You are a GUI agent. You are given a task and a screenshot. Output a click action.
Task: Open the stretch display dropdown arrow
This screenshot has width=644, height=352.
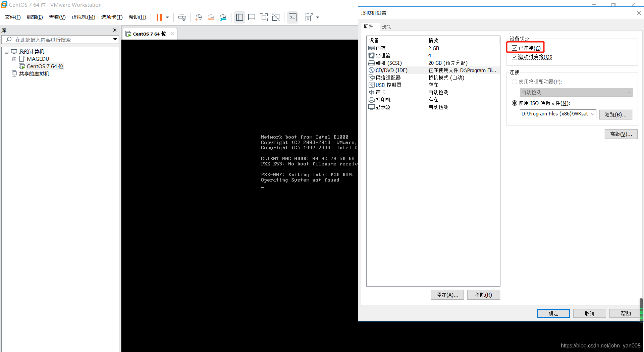pyautogui.click(x=318, y=17)
